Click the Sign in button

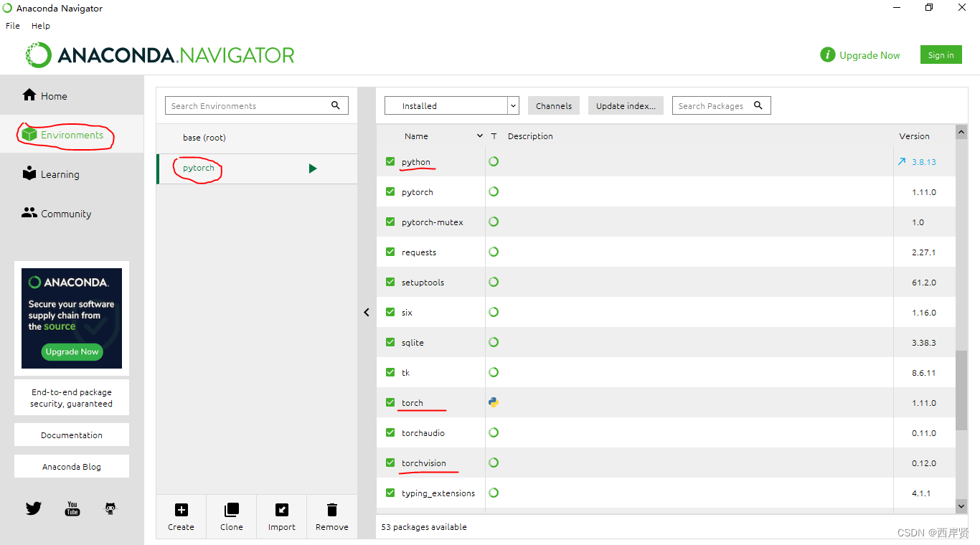[x=941, y=54]
